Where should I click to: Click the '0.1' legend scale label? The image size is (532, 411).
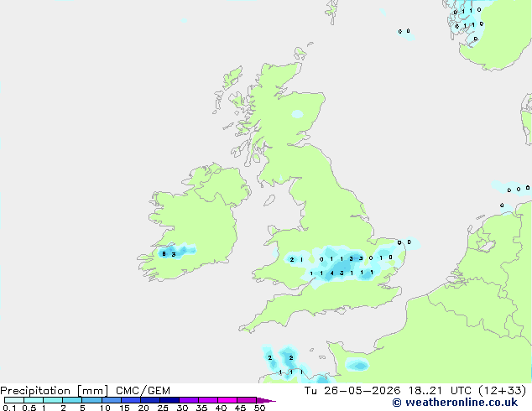point(9,408)
